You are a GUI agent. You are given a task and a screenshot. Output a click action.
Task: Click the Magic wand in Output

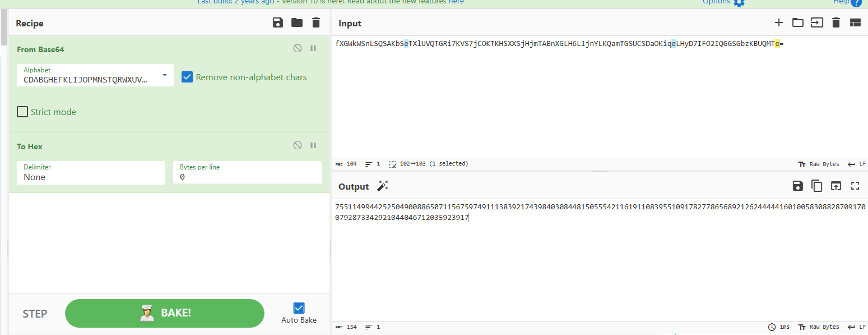(x=383, y=186)
